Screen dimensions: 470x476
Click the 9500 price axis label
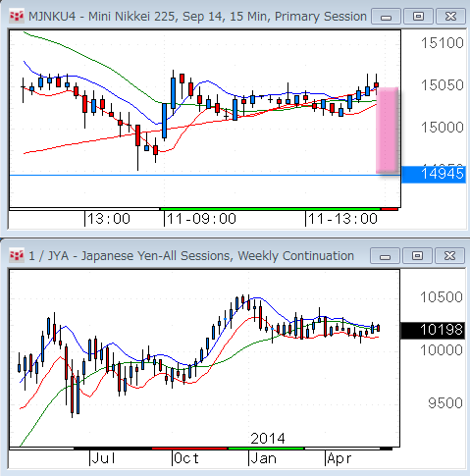tap(445, 403)
